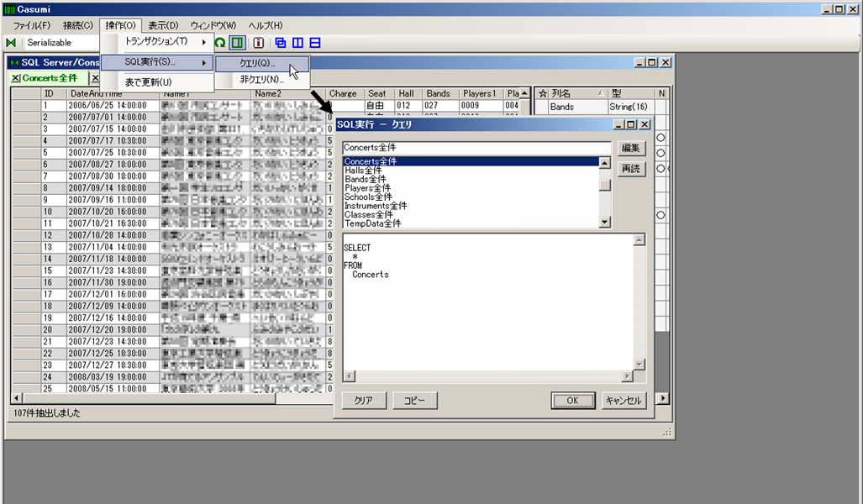
Task: Click the 編集 button
Action: click(x=630, y=148)
